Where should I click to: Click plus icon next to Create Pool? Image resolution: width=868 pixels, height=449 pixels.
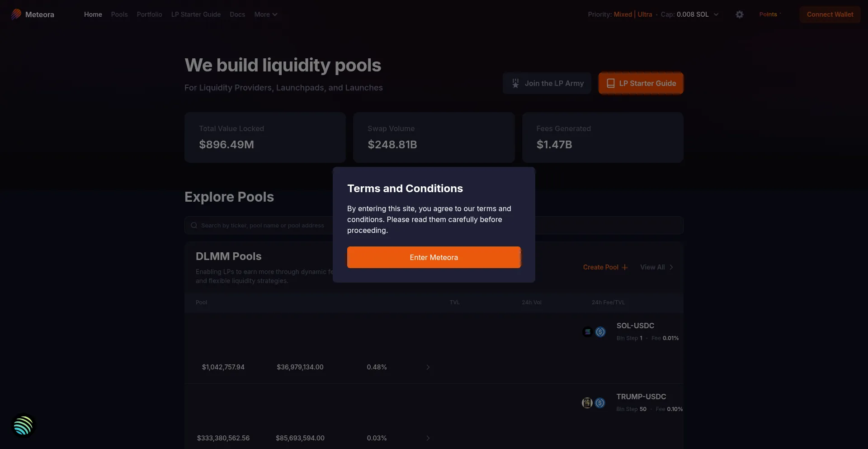[x=625, y=267]
